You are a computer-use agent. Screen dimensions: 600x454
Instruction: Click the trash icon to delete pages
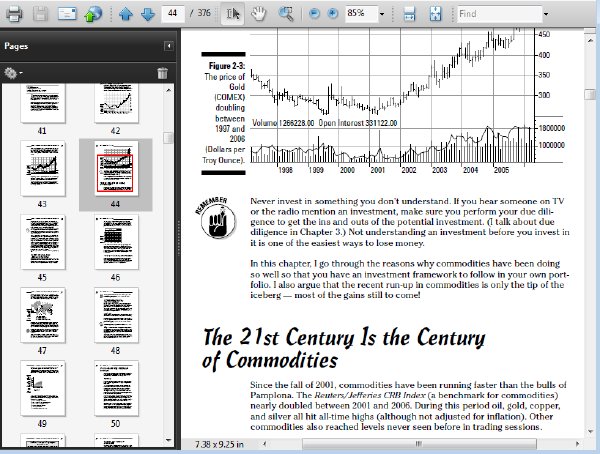click(x=163, y=73)
